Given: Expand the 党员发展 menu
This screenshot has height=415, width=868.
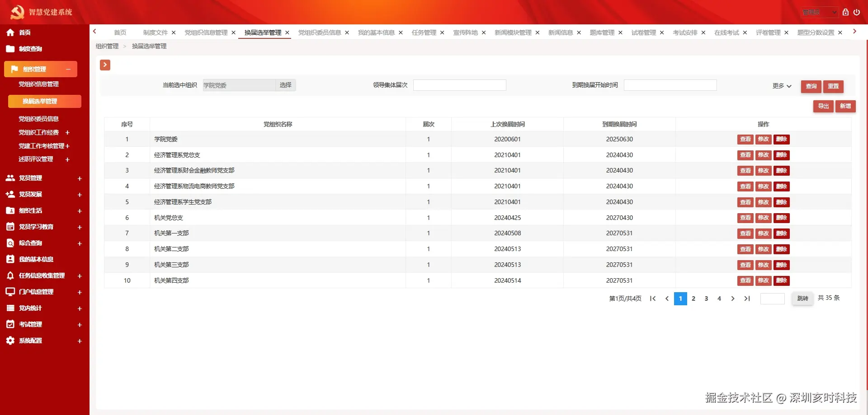Looking at the screenshot, I should 80,195.
